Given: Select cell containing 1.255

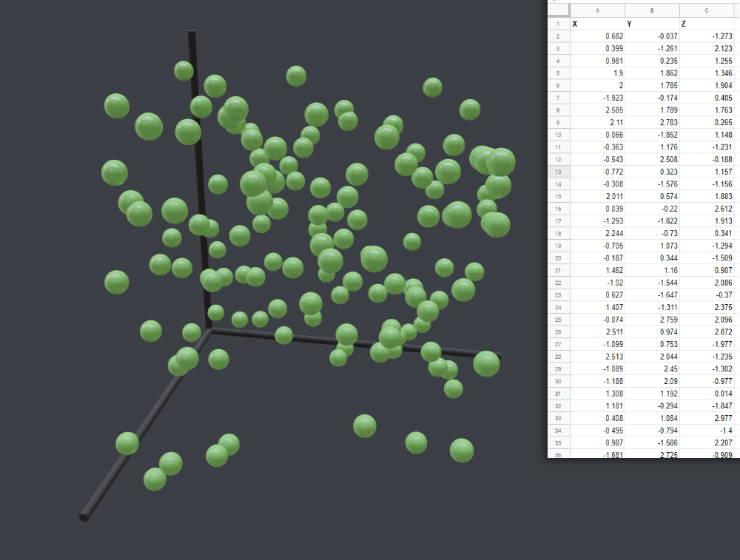Looking at the screenshot, I should pos(707,61).
